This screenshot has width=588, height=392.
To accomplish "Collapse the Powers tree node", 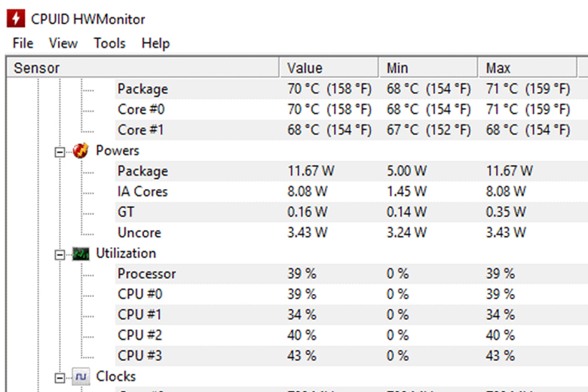I will pyautogui.click(x=61, y=151).
